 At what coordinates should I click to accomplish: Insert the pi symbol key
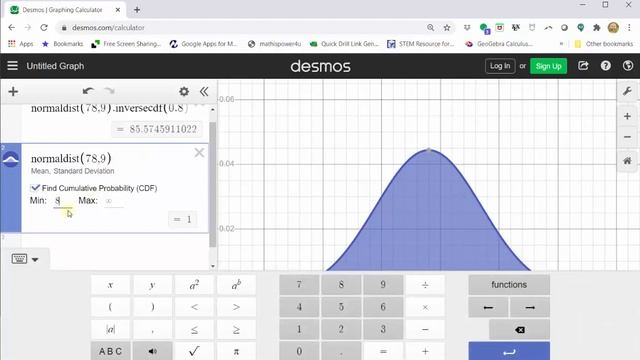point(236,351)
